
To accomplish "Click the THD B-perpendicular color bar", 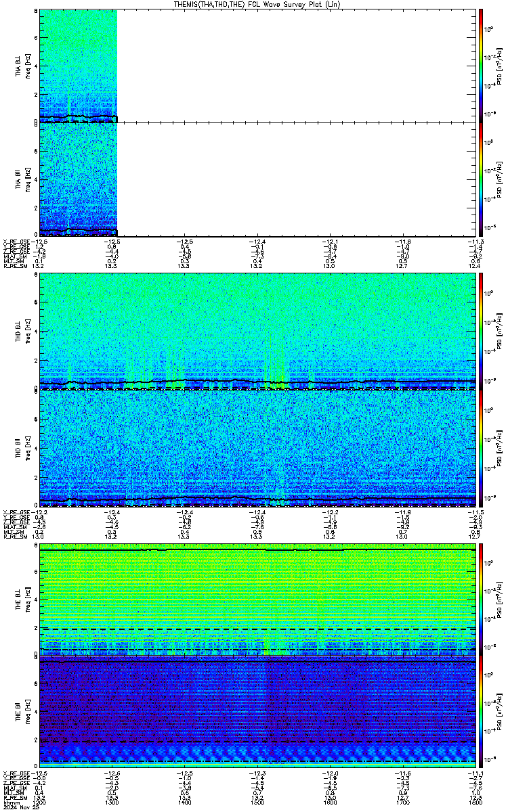I will pyautogui.click(x=481, y=330).
